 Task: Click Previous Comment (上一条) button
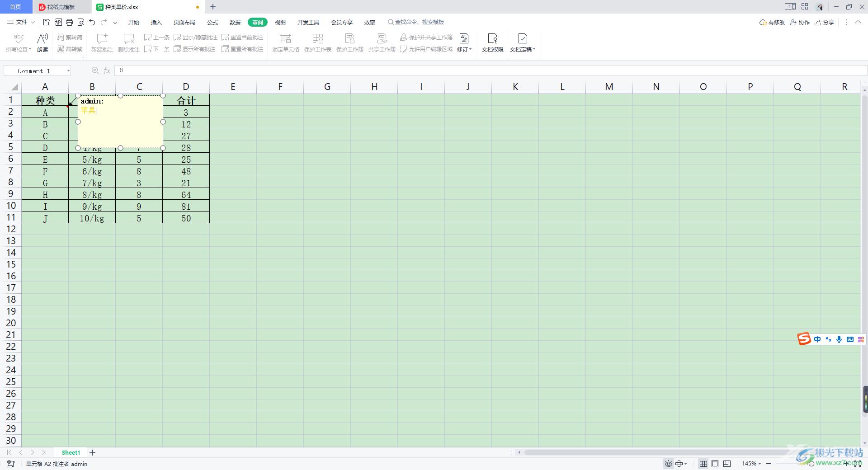(157, 38)
